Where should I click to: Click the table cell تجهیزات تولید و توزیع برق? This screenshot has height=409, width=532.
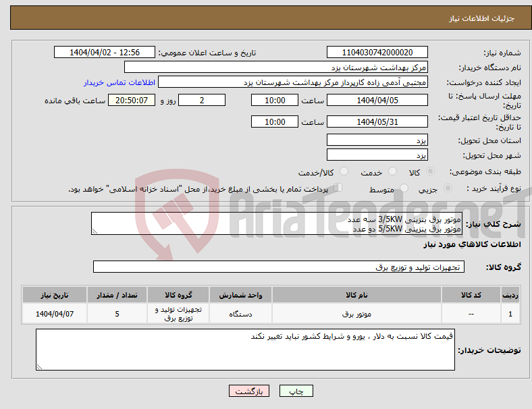click(178, 314)
